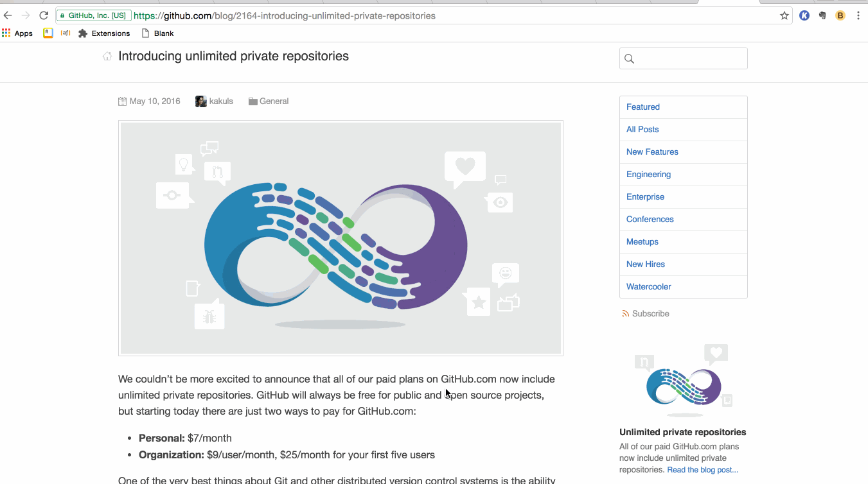This screenshot has width=868, height=484.
Task: Click the blog home icon beside the title
Action: (107, 56)
